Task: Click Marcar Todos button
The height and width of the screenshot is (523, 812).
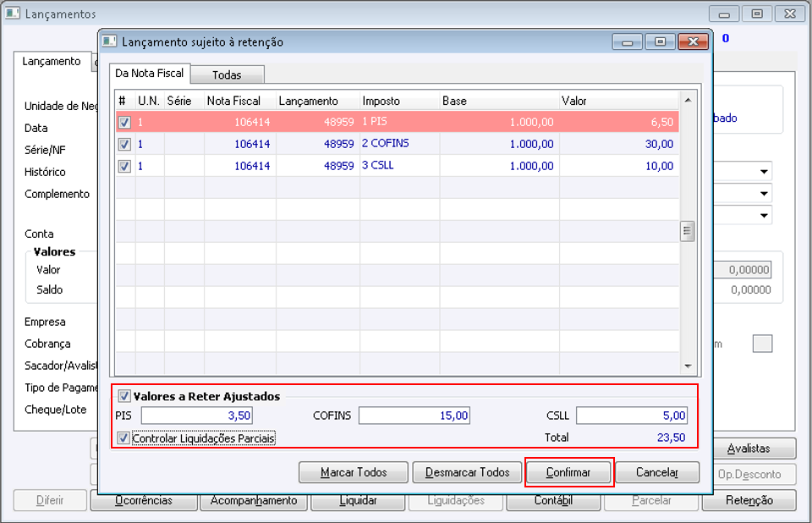Action: [354, 472]
